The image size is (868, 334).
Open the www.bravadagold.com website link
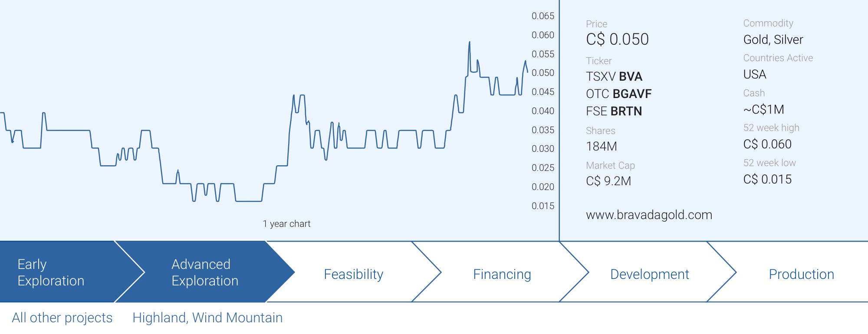(x=649, y=215)
